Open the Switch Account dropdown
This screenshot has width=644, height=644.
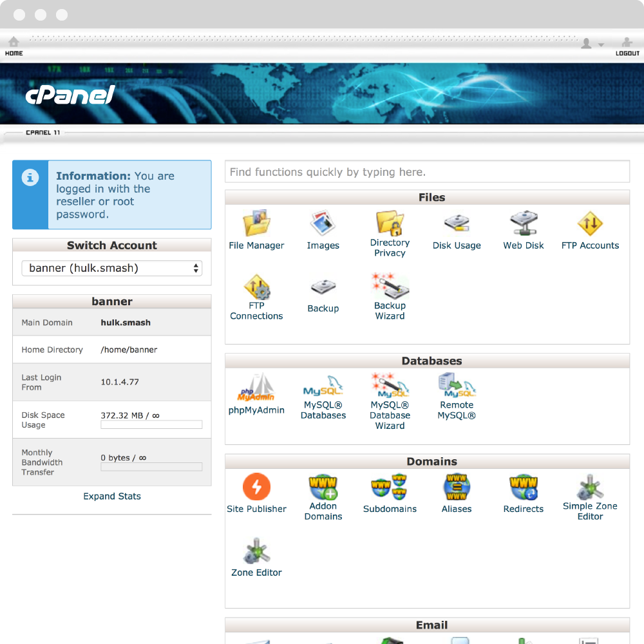point(112,269)
